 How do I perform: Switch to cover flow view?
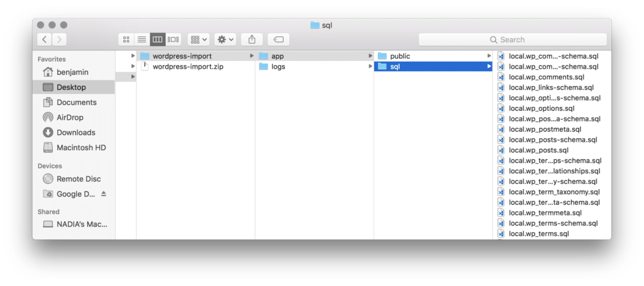[x=173, y=40]
